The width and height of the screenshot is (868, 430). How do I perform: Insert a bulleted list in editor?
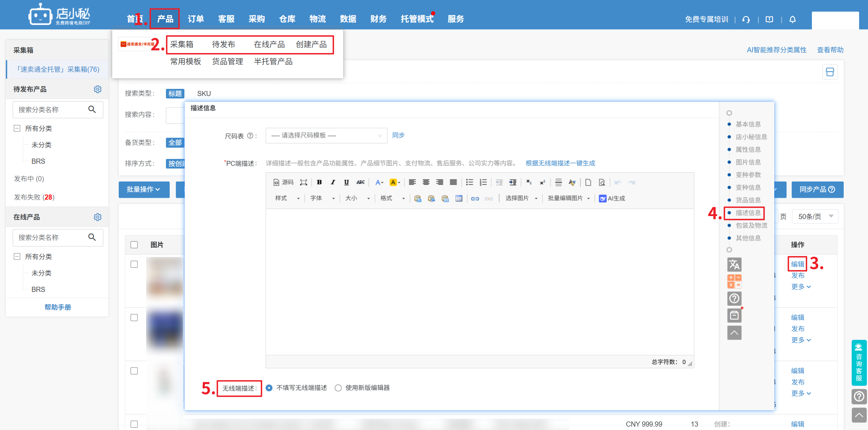click(469, 182)
